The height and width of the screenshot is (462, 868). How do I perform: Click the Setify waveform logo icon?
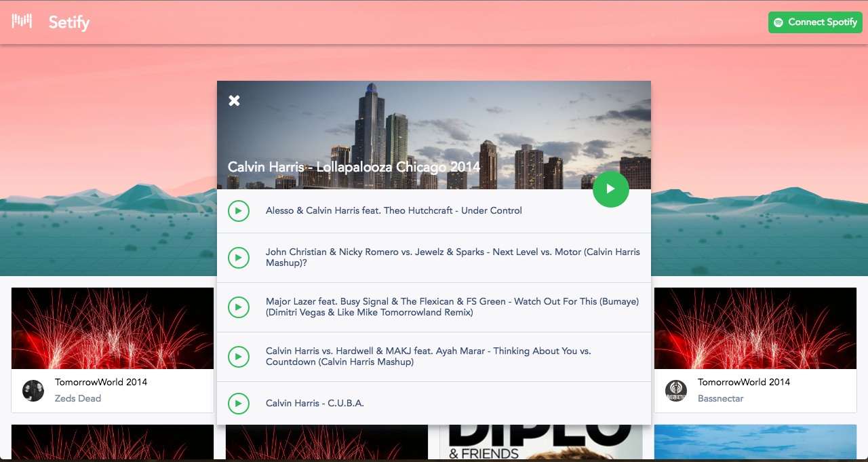(22, 21)
